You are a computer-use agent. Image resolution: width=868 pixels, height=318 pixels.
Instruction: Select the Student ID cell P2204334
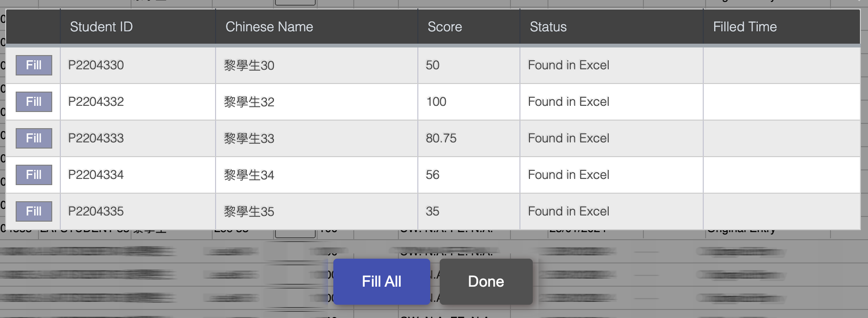138,175
